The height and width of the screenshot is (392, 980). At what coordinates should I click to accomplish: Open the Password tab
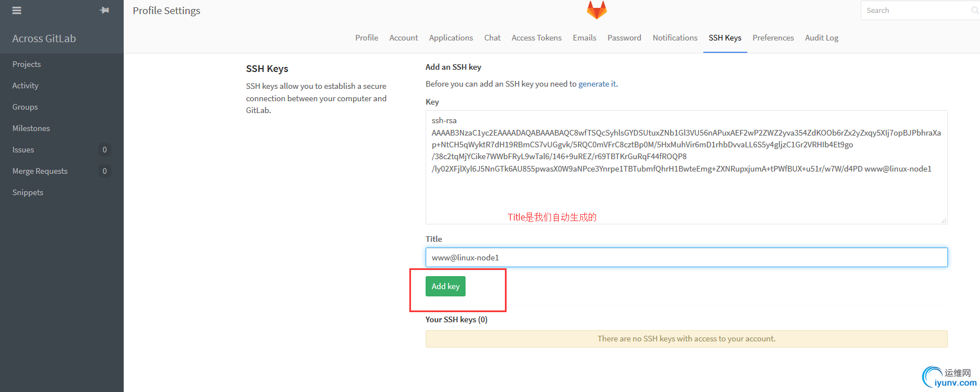pyautogui.click(x=624, y=38)
